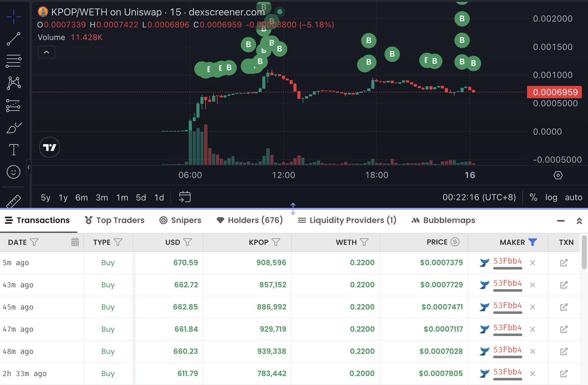Open the Holders (676) tab

[250, 220]
